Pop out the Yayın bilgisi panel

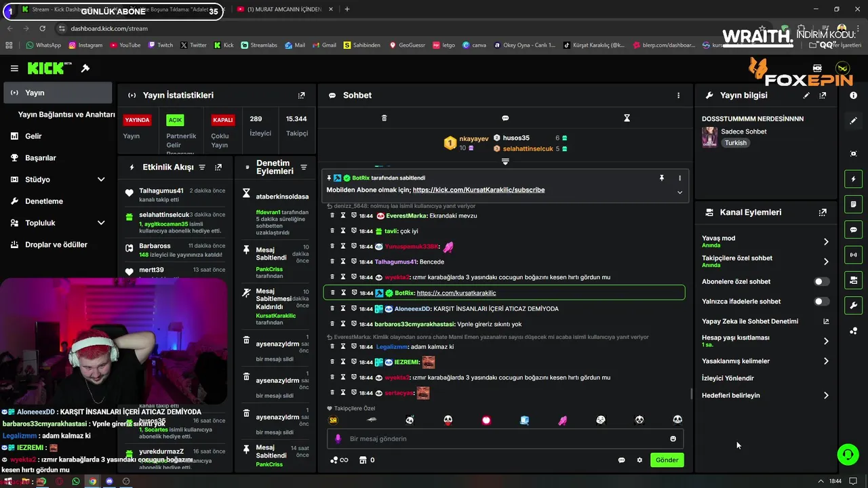pyautogui.click(x=823, y=96)
